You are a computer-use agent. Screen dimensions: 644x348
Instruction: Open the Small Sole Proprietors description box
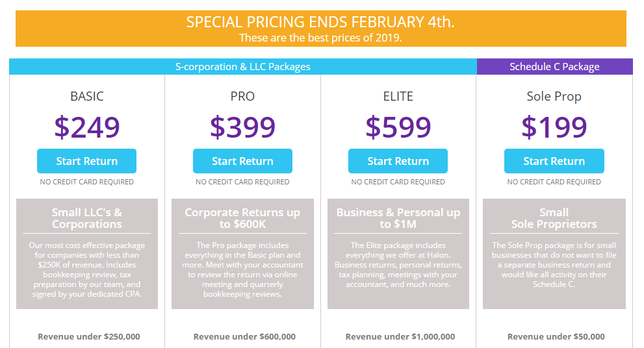coord(554,254)
